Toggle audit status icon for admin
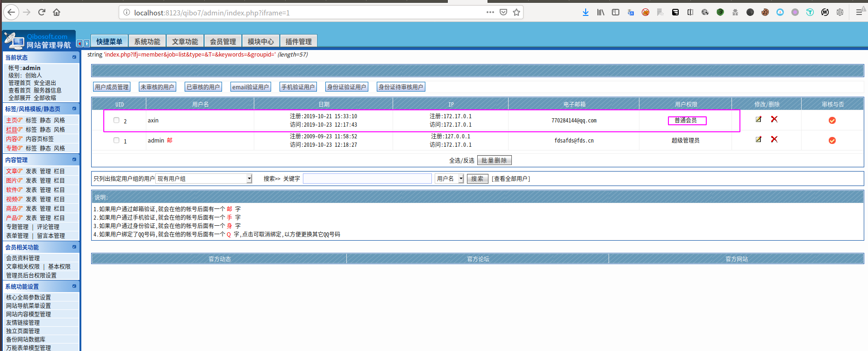Screen dimensions: 868x351 pyautogui.click(x=832, y=141)
